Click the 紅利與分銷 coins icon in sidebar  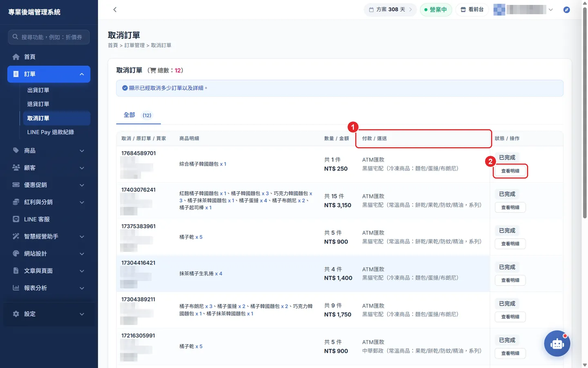(16, 202)
